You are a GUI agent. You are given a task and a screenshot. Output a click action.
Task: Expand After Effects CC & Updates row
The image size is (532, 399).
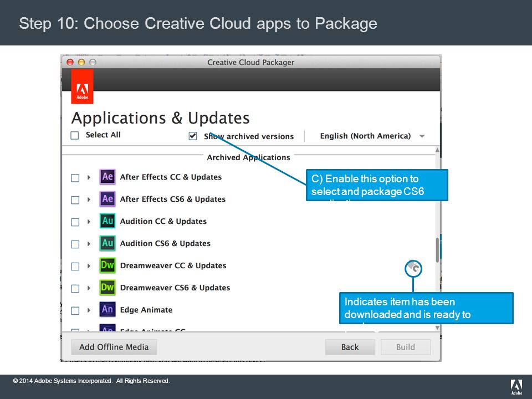[x=89, y=177]
